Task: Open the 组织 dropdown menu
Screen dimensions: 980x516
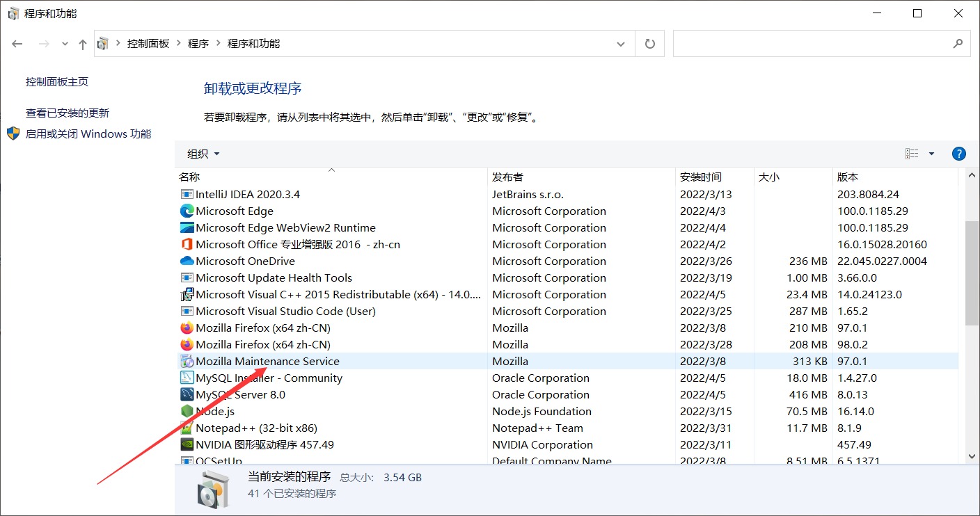Action: pos(203,154)
